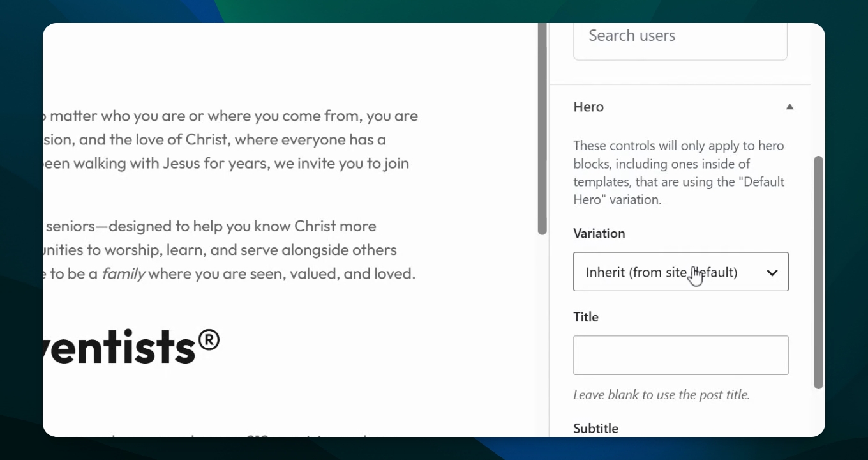Click the large 'ventists®' heading block
Screen dimensions: 868x460
click(131, 346)
